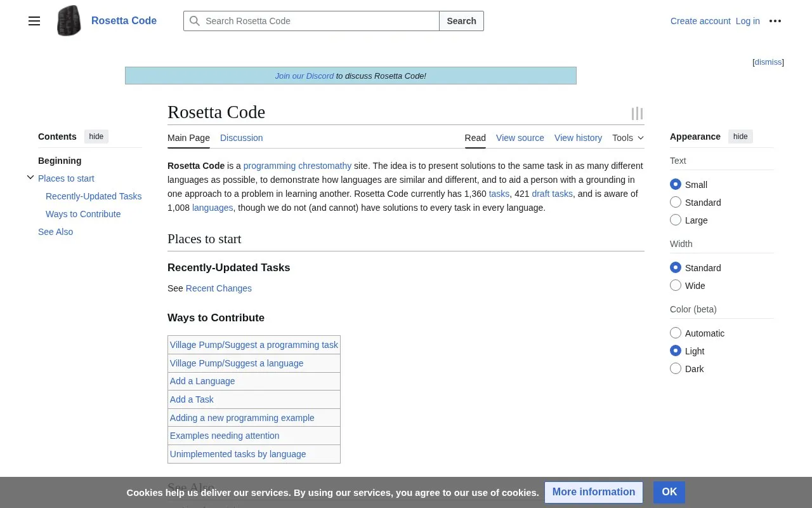Choose Standard page width
Screen dimensions: 812x508
676,267
